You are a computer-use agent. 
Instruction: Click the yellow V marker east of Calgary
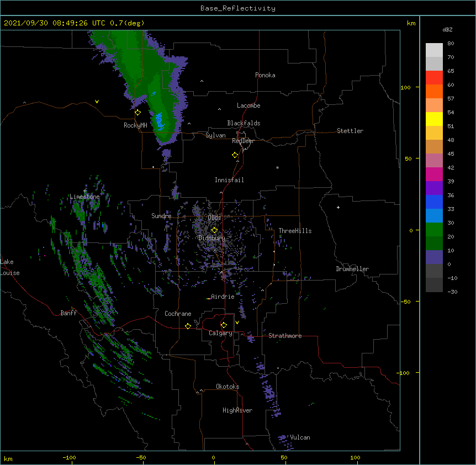[237, 323]
